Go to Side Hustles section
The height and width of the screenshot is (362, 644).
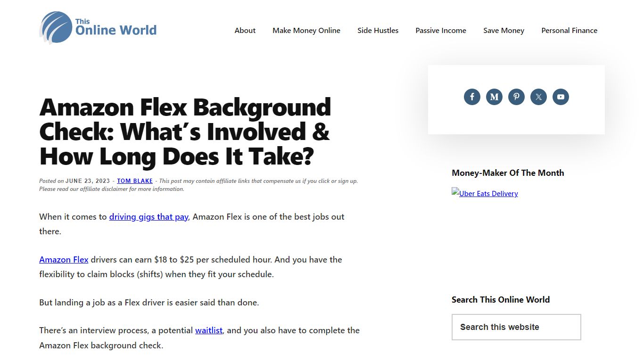378,30
